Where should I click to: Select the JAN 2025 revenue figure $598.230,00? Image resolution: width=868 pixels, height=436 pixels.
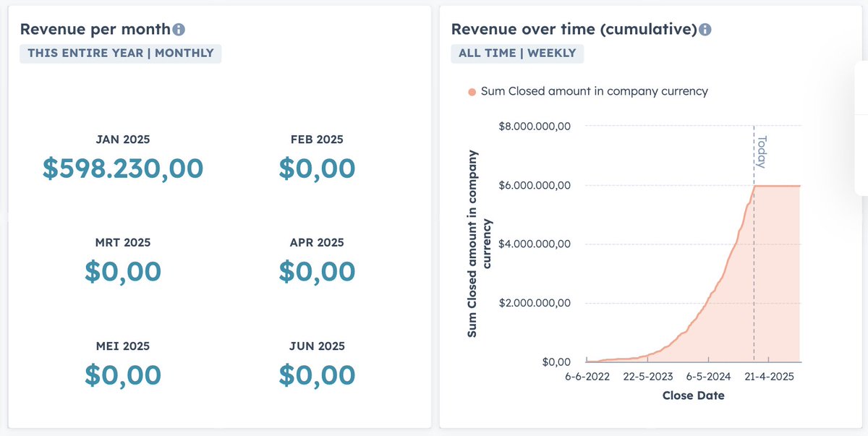point(123,168)
